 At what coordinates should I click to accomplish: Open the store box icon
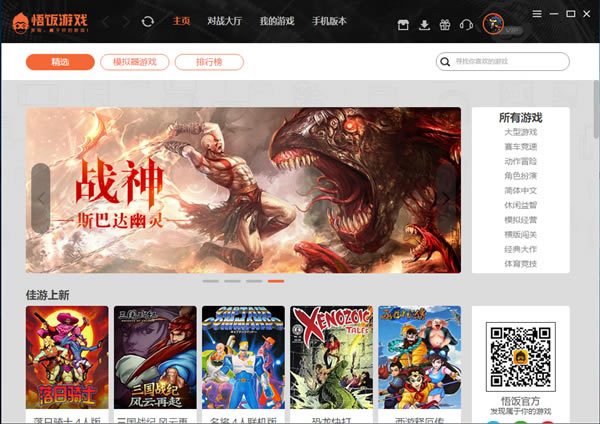tap(403, 25)
